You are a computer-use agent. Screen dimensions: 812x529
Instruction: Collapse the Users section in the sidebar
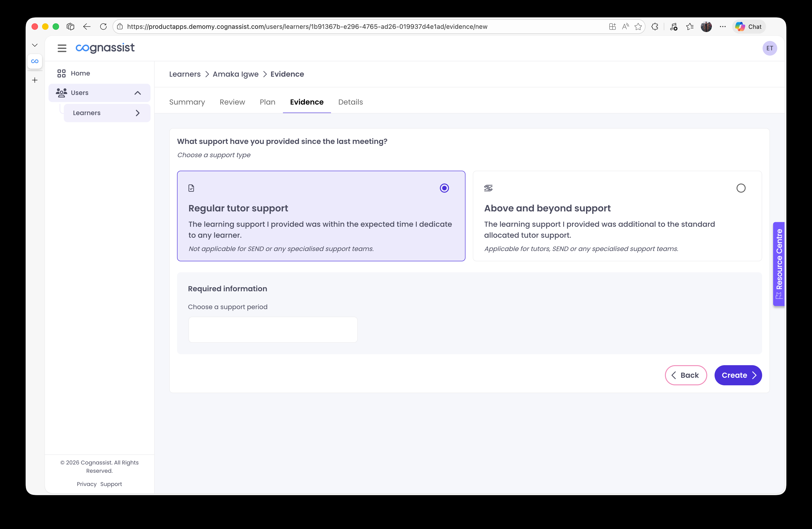tap(138, 92)
